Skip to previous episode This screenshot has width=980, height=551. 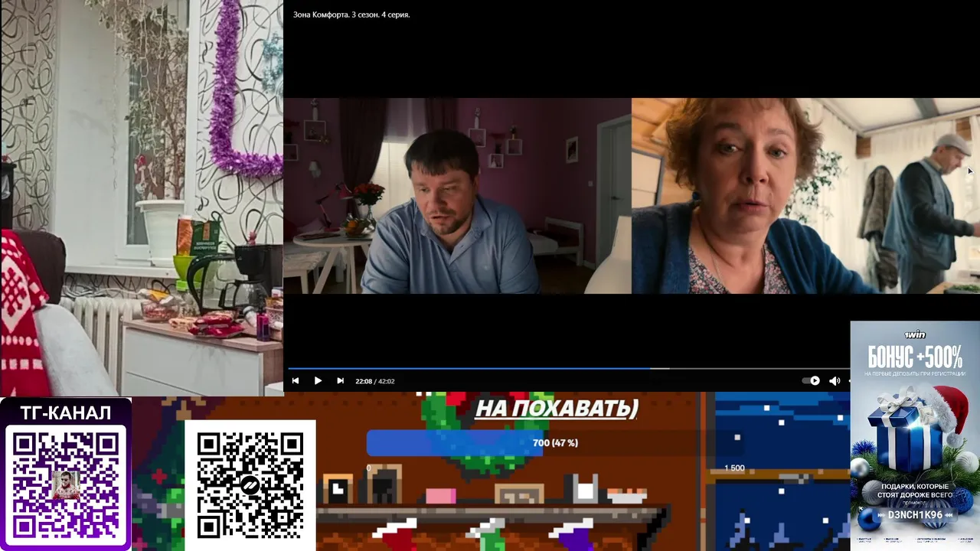(x=296, y=381)
